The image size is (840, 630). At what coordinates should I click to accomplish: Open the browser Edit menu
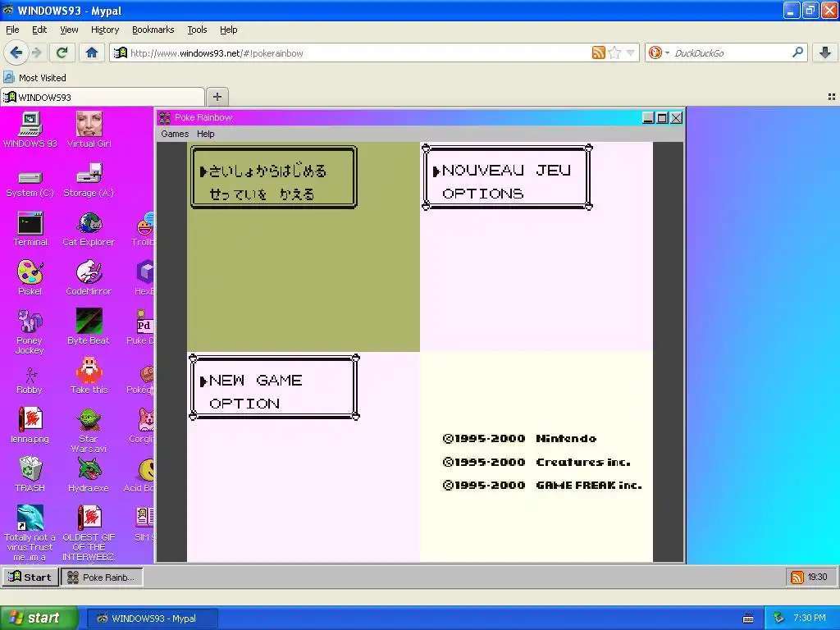click(39, 30)
